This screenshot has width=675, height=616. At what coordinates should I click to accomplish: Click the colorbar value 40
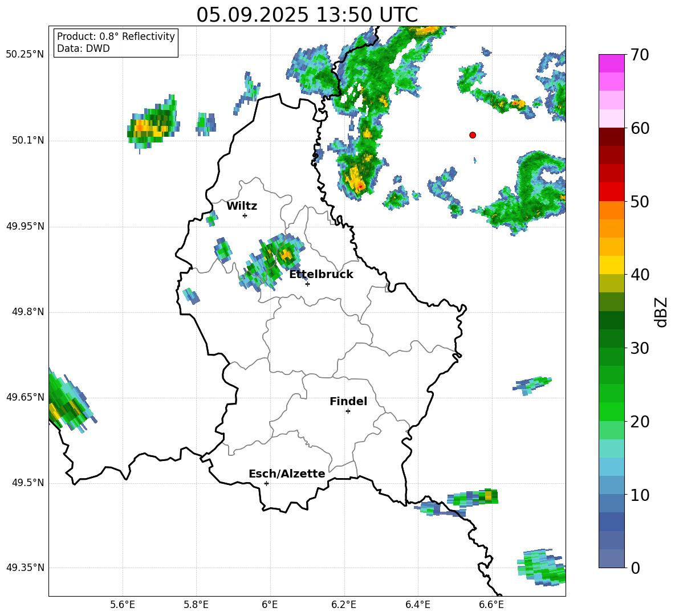pos(640,275)
